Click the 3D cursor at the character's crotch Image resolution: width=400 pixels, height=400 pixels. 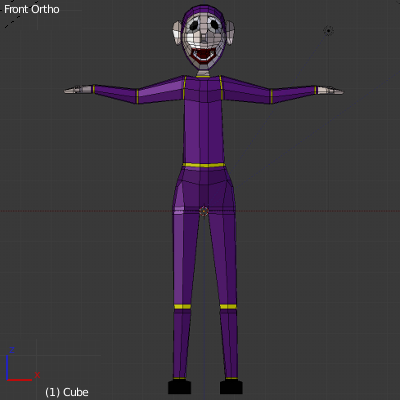[x=204, y=211]
